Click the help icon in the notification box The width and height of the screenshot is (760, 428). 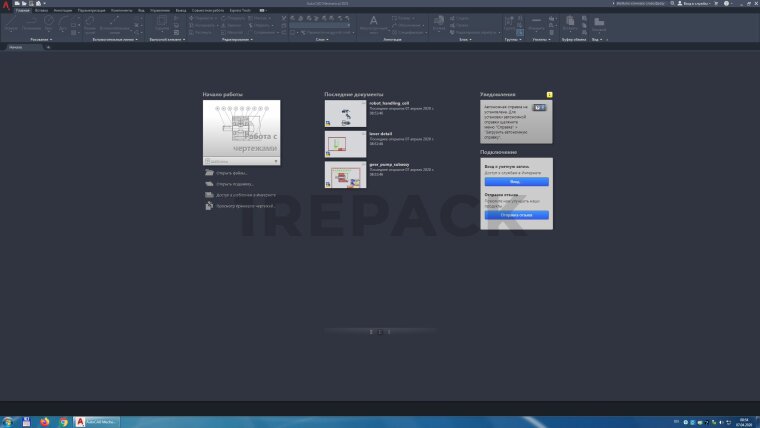pyautogui.click(x=539, y=107)
